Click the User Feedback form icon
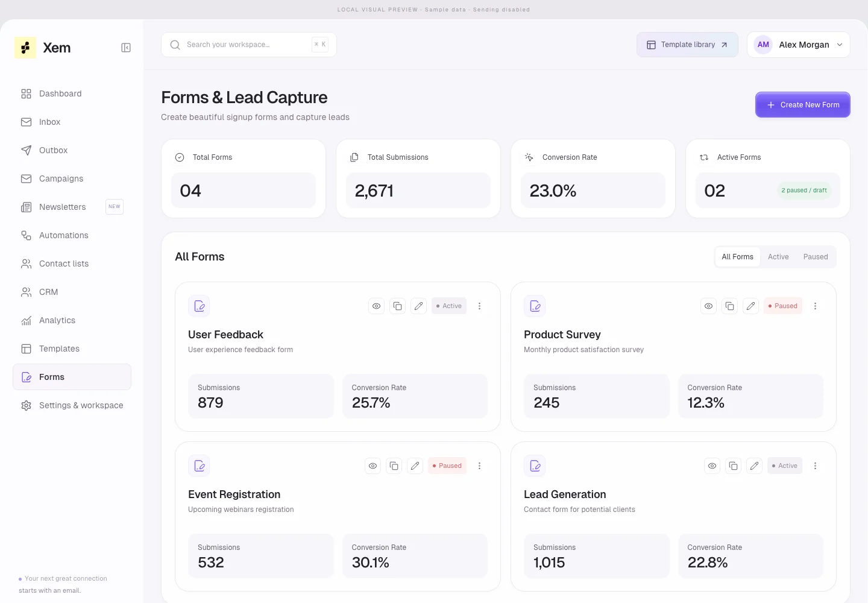This screenshot has height=603, width=868. click(x=200, y=306)
